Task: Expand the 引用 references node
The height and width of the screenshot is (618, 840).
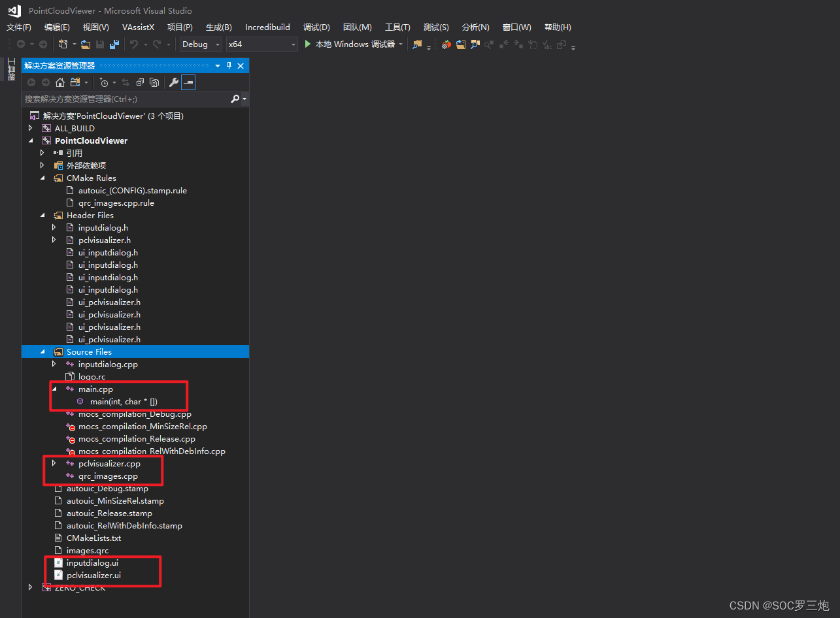Action: coord(42,153)
